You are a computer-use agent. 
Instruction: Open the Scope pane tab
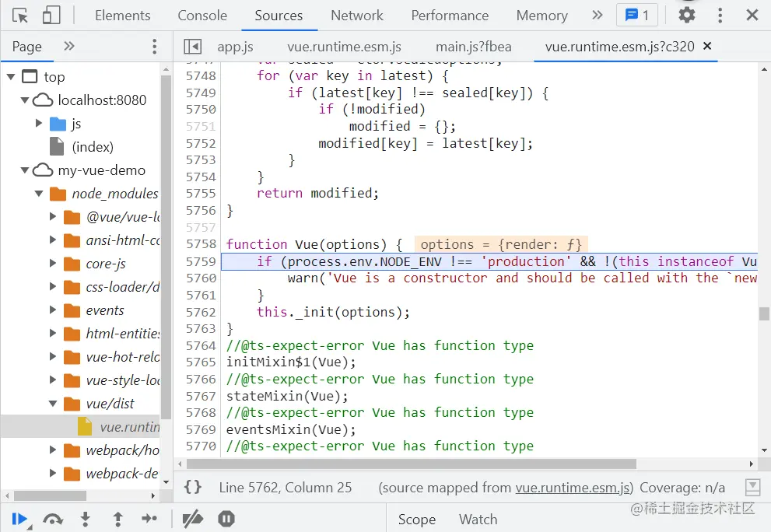click(416, 520)
